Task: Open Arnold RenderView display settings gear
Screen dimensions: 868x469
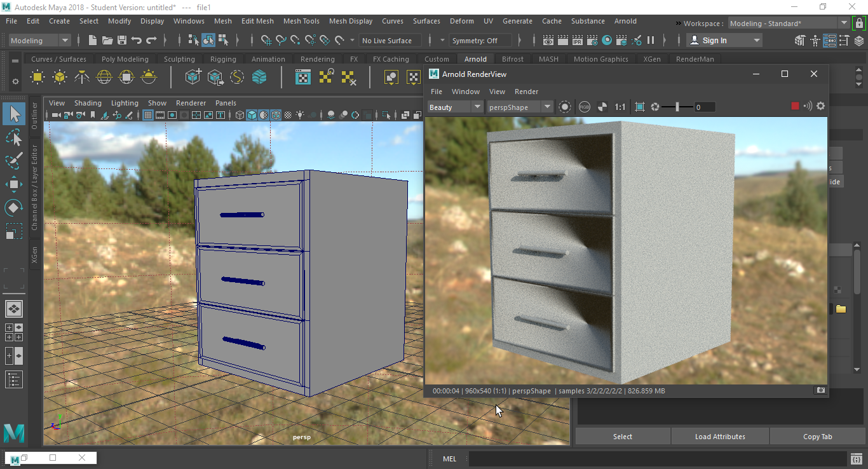Action: [821, 106]
